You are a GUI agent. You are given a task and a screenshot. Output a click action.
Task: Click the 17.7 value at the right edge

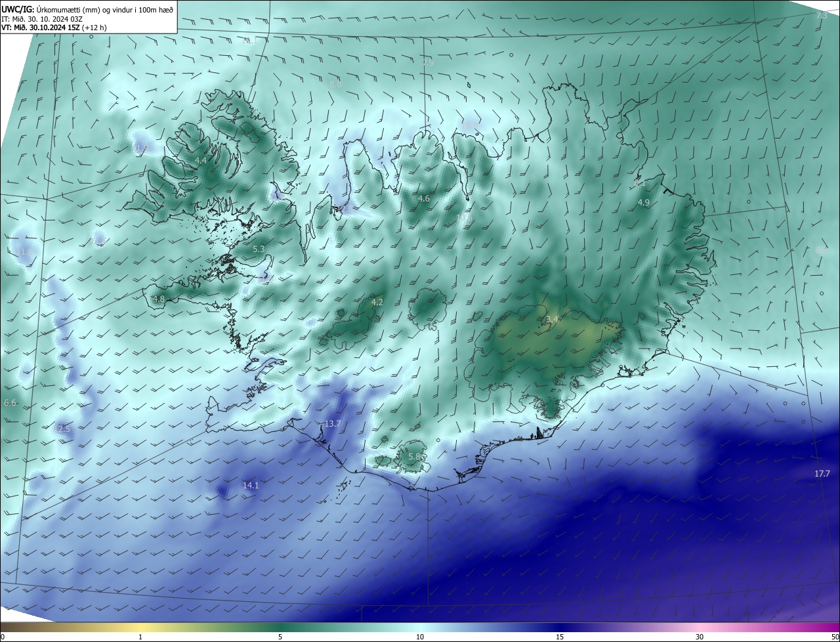[x=822, y=474]
